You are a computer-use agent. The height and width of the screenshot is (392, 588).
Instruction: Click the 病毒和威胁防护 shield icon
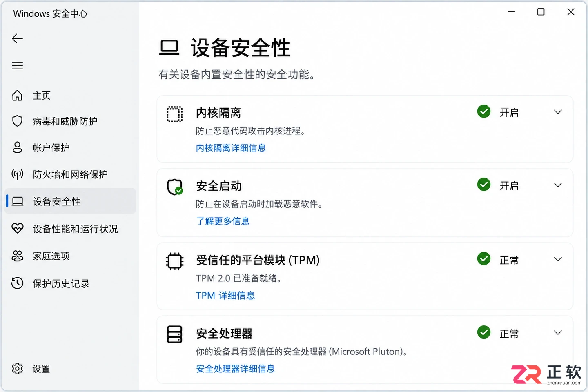pos(17,121)
